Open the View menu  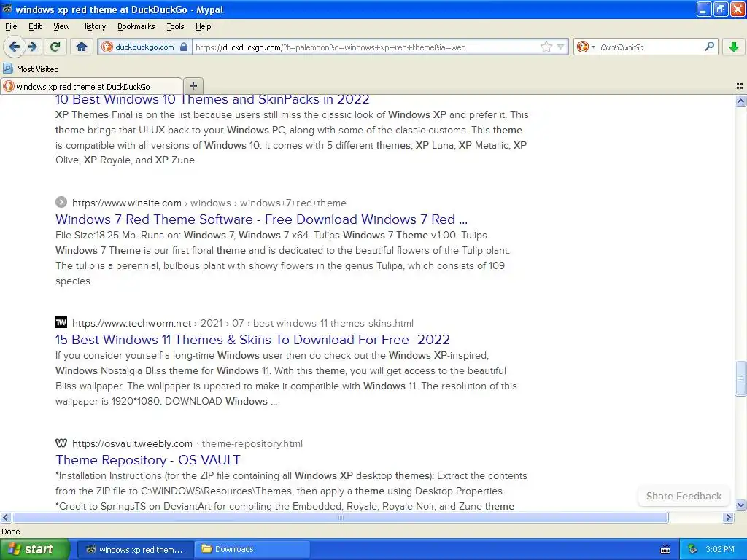point(61,26)
